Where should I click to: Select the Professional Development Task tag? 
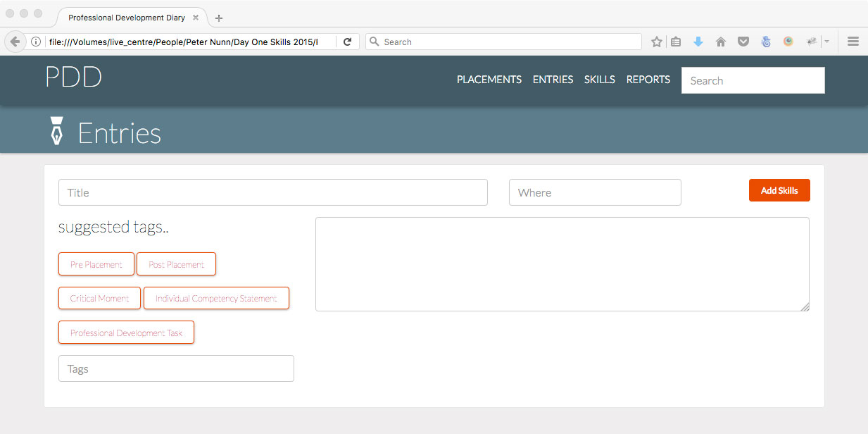pyautogui.click(x=126, y=333)
